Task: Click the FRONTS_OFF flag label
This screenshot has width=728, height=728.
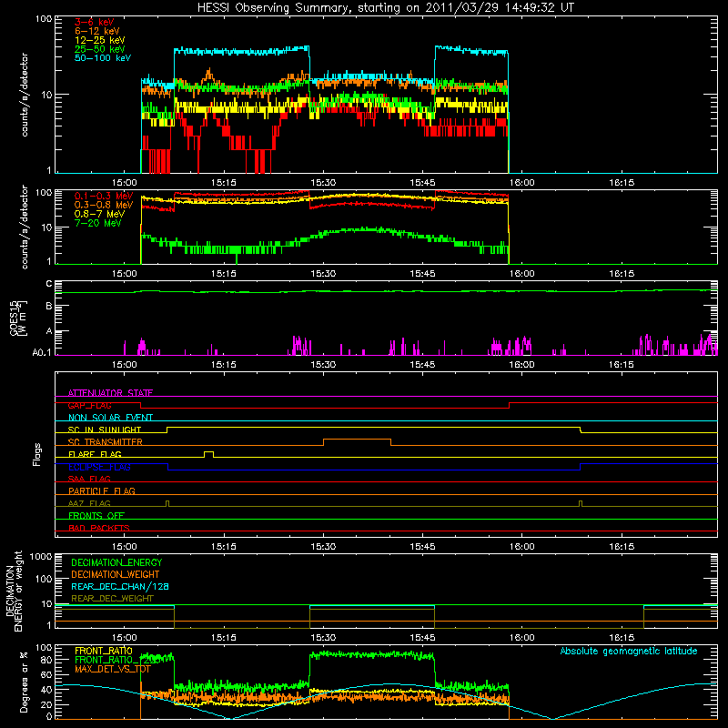Action: pyautogui.click(x=96, y=516)
